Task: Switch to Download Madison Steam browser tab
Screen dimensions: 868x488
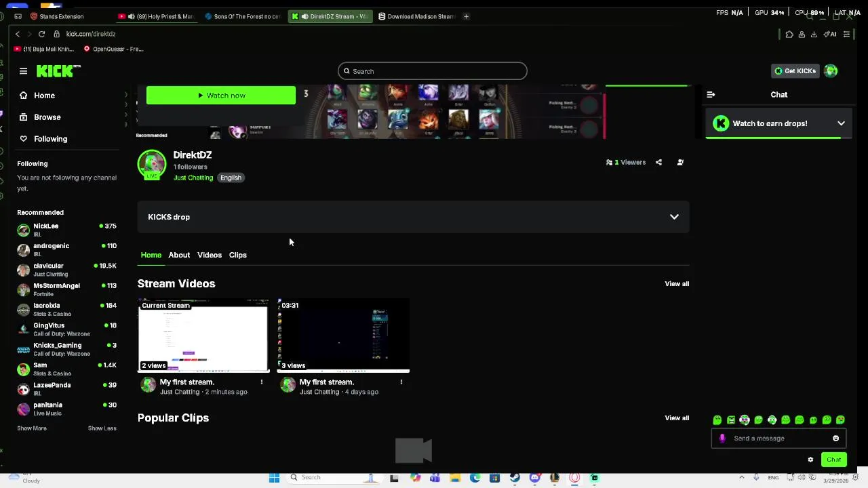Action: point(416,16)
